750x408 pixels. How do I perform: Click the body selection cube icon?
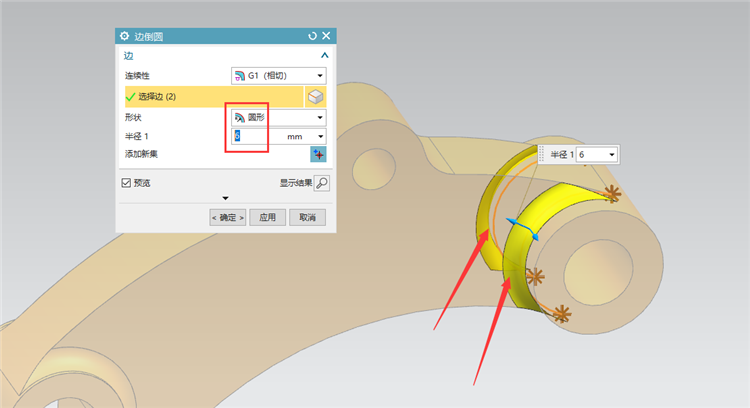tap(316, 97)
